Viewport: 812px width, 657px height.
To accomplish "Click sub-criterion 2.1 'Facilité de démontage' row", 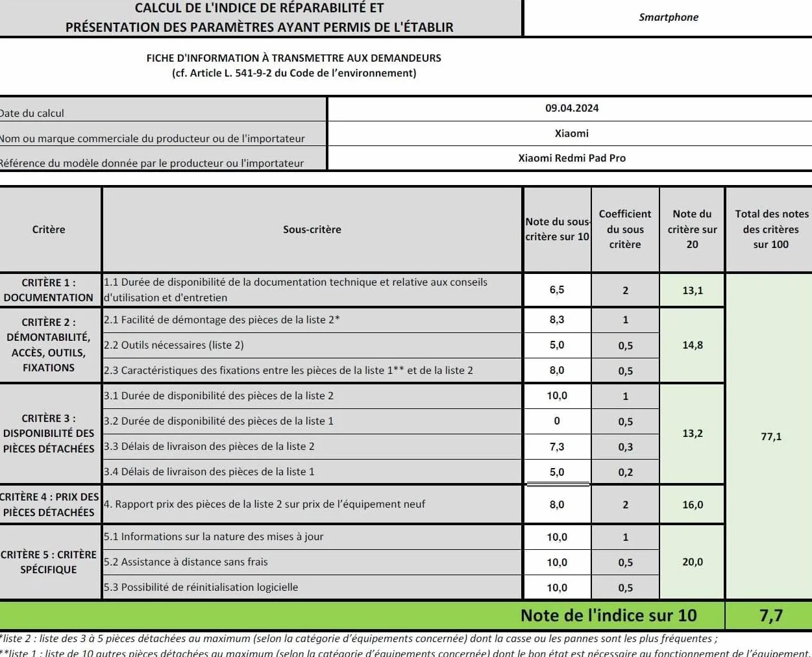I will (312, 319).
